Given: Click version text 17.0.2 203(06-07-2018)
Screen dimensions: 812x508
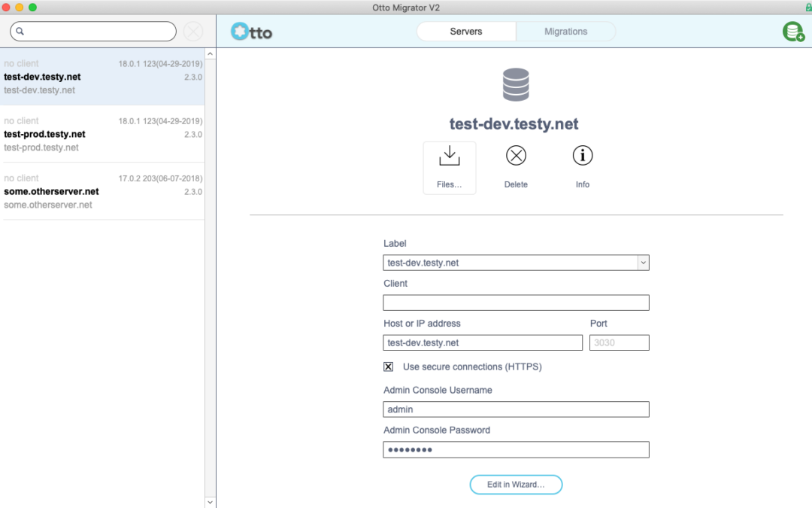Looking at the screenshot, I should tap(161, 178).
